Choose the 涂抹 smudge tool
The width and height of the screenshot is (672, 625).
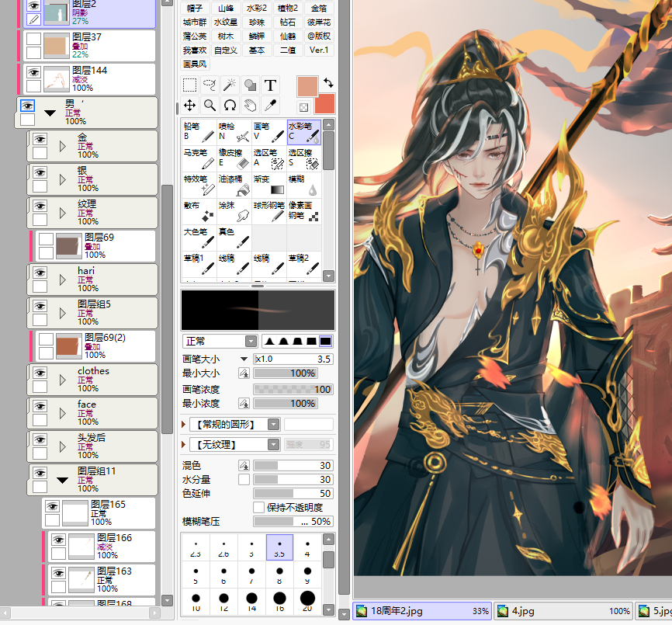(x=234, y=211)
